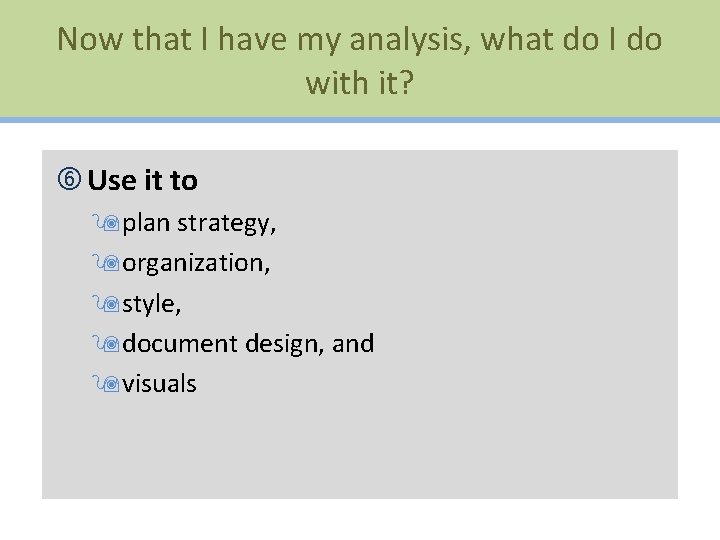
Task: Click the 'organization,' bullet text
Action: coord(196,263)
